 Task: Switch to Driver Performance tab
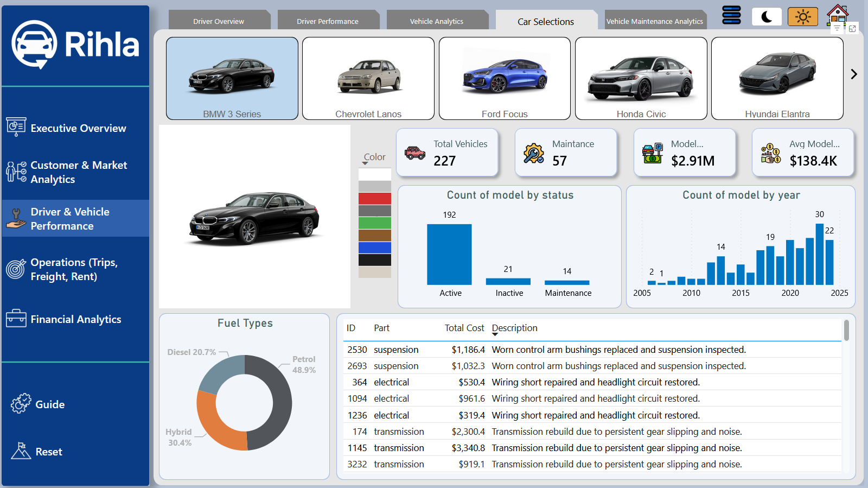coord(328,21)
